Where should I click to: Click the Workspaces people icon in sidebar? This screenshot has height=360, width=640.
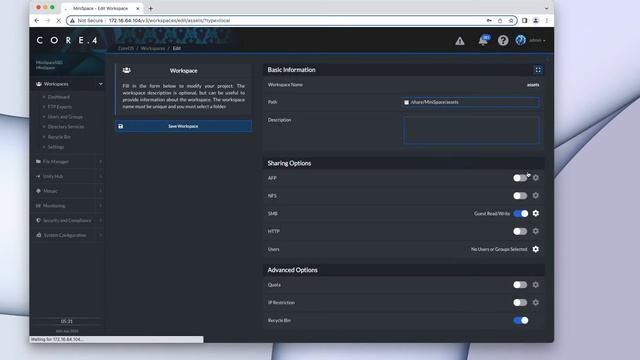tap(39, 84)
